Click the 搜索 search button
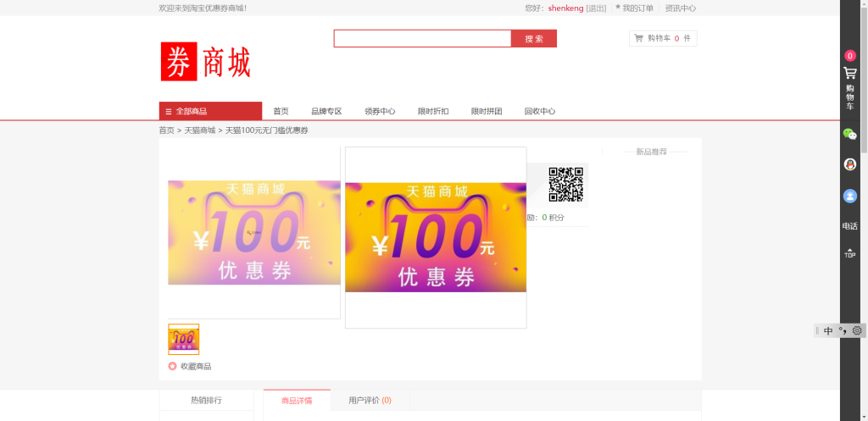Viewport: 868px width, 421px height. [534, 39]
